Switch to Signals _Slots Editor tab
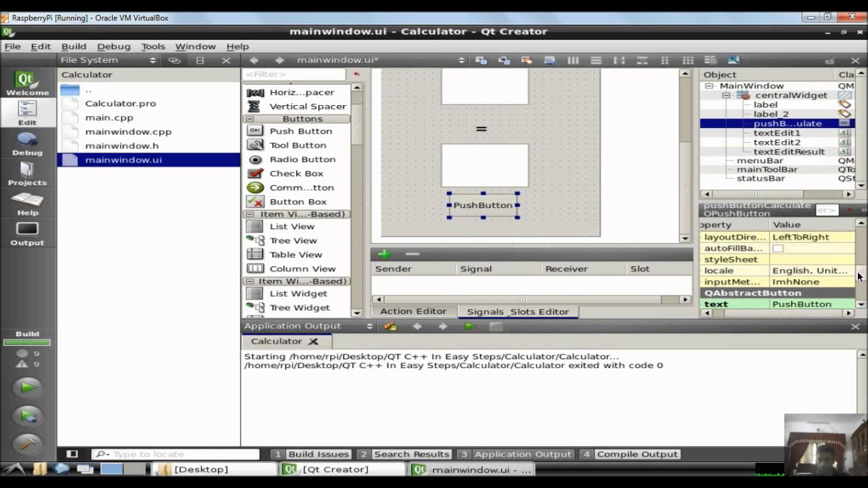Image resolution: width=868 pixels, height=488 pixels. click(517, 312)
